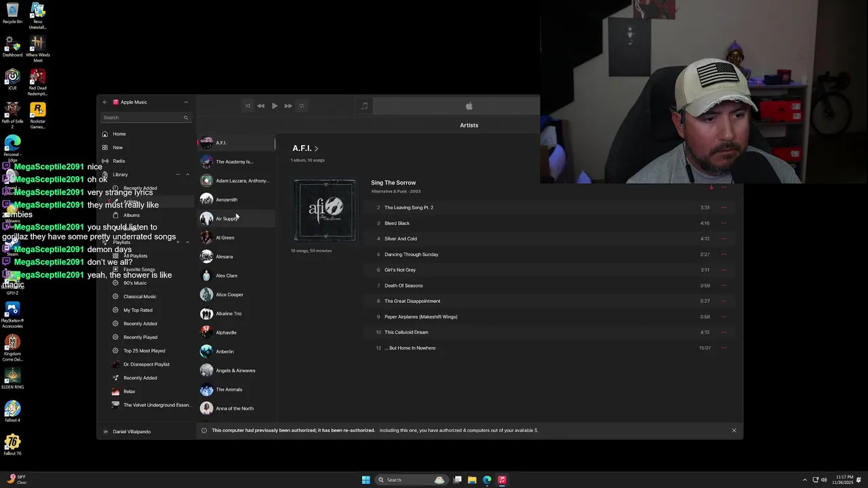Select Alesana artist
Viewport: 868px width, 488px height.
236,256
